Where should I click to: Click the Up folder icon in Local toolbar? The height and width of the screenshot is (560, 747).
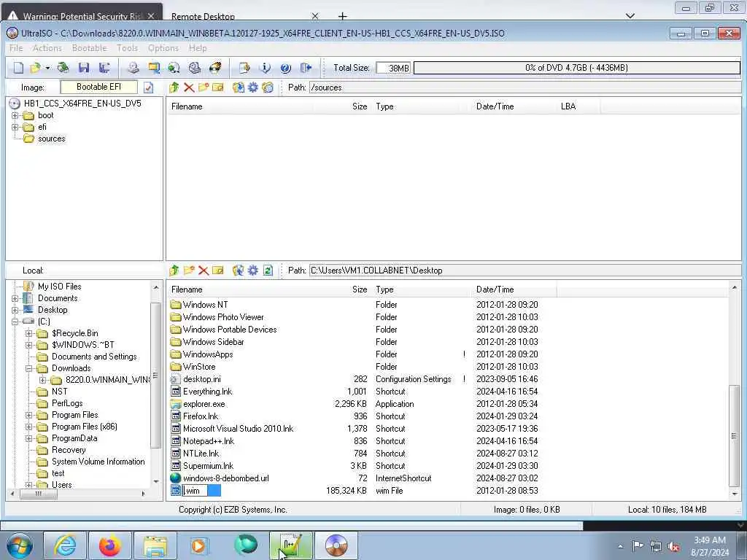click(174, 271)
